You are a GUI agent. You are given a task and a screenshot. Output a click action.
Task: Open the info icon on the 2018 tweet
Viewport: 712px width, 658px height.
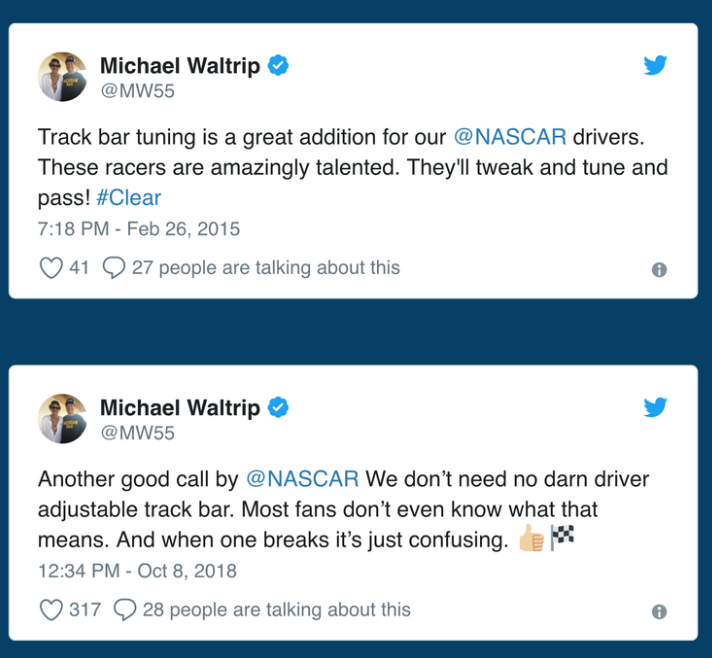(x=659, y=612)
